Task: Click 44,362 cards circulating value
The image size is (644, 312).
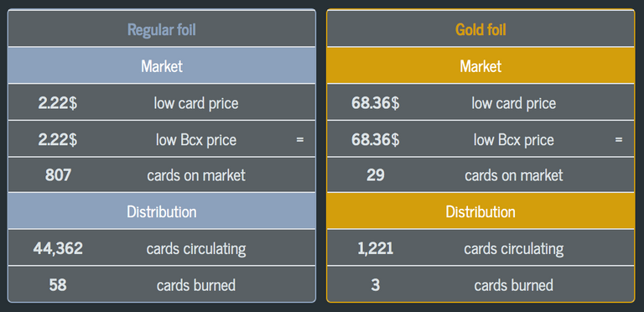Action: 58,248
